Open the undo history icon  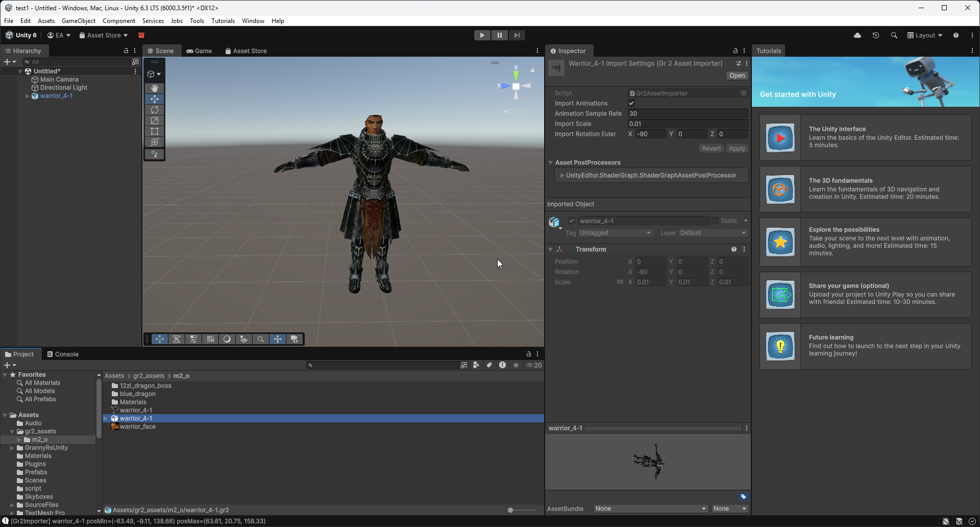coord(876,35)
